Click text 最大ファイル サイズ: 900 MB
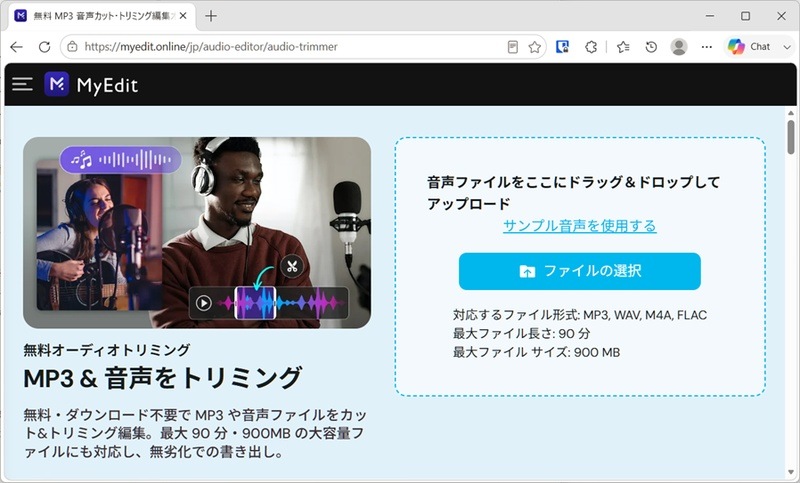The height and width of the screenshot is (483, 800). pyautogui.click(x=537, y=352)
